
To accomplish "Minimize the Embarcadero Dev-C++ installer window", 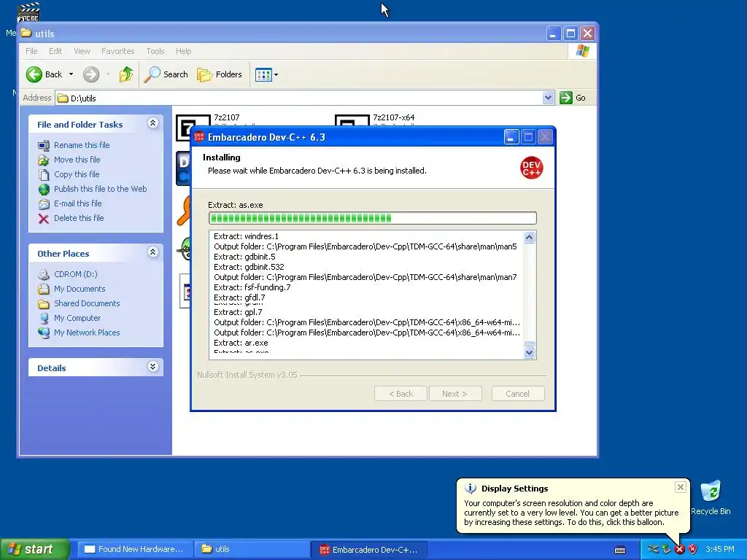I will point(511,137).
